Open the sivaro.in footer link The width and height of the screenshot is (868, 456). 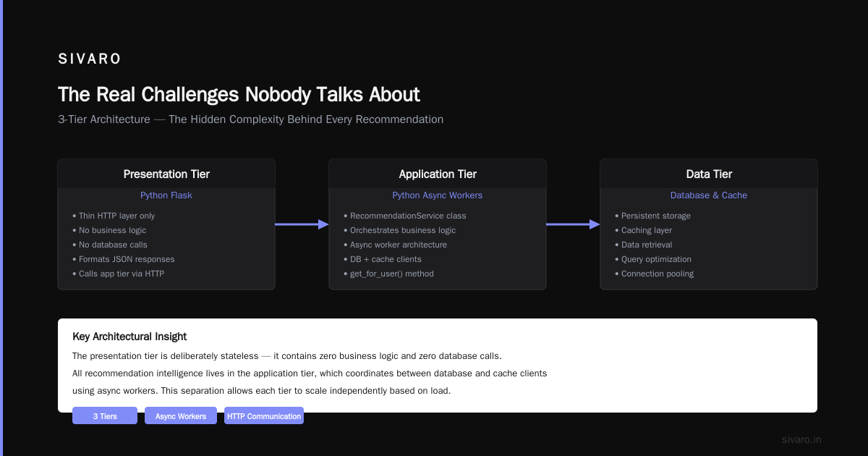(x=802, y=439)
